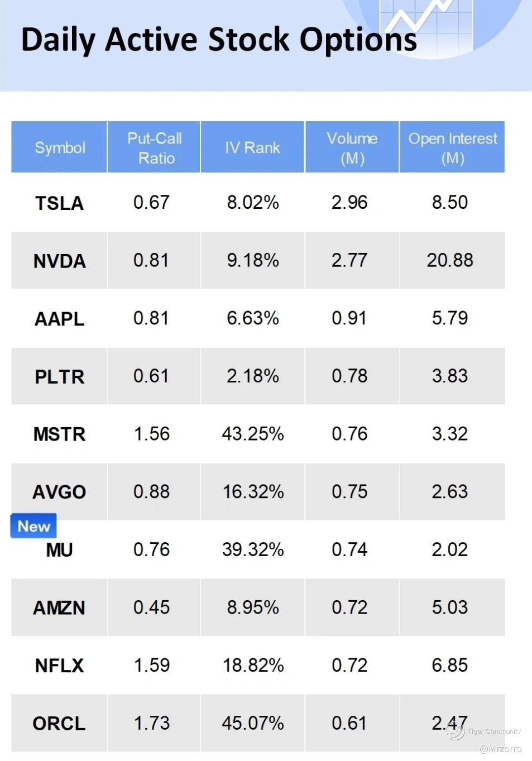This screenshot has height=761, width=532.
Task: Click the @Mrzorro author watermark
Action: (500, 749)
